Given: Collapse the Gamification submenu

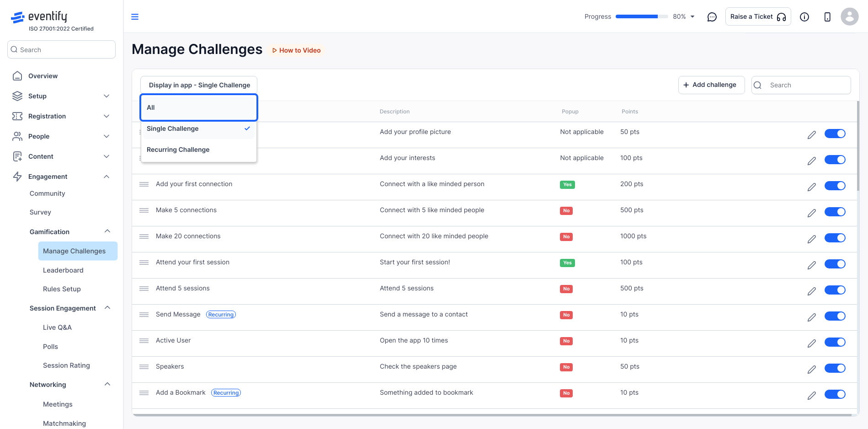Looking at the screenshot, I should pyautogui.click(x=107, y=231).
